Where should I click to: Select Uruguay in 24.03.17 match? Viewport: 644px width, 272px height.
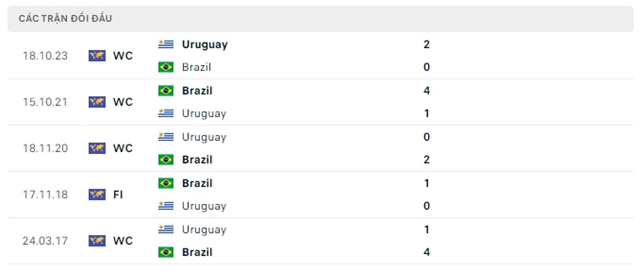(x=204, y=230)
